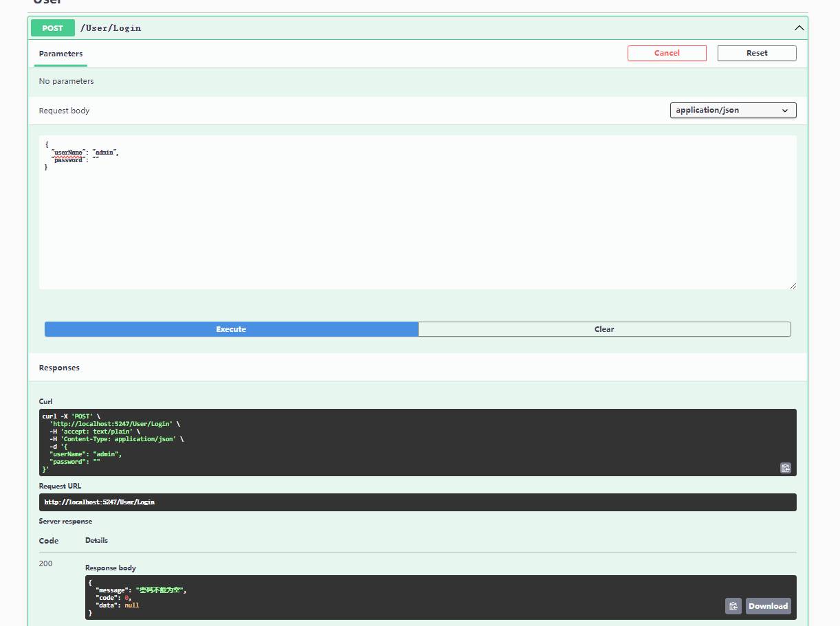Switch to the Parameters tab
The height and width of the screenshot is (626, 840).
60,54
